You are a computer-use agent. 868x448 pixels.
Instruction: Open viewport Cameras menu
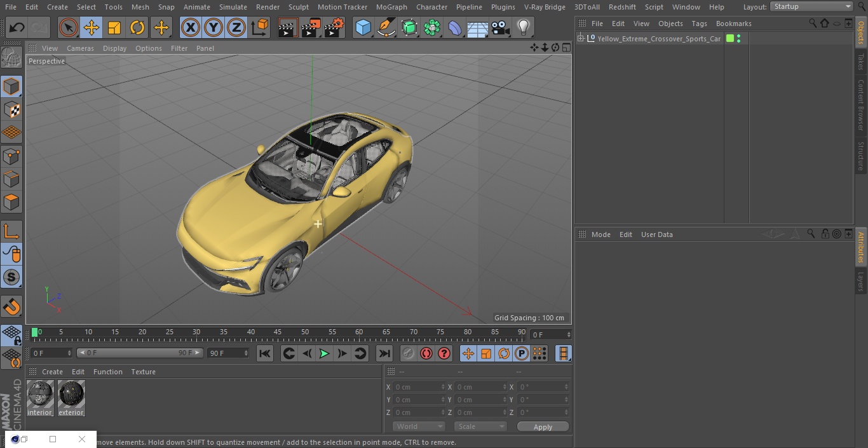[x=80, y=48]
